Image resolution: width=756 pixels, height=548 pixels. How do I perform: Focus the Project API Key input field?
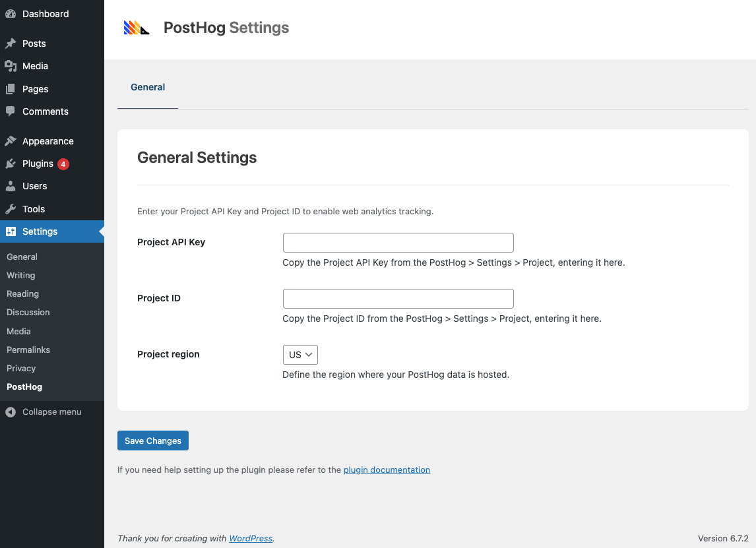click(398, 243)
